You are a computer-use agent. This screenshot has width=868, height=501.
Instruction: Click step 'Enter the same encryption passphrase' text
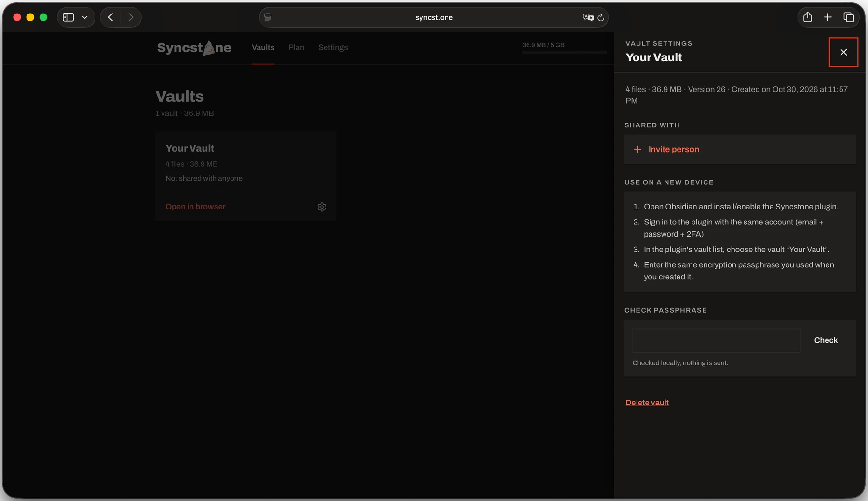click(x=739, y=271)
